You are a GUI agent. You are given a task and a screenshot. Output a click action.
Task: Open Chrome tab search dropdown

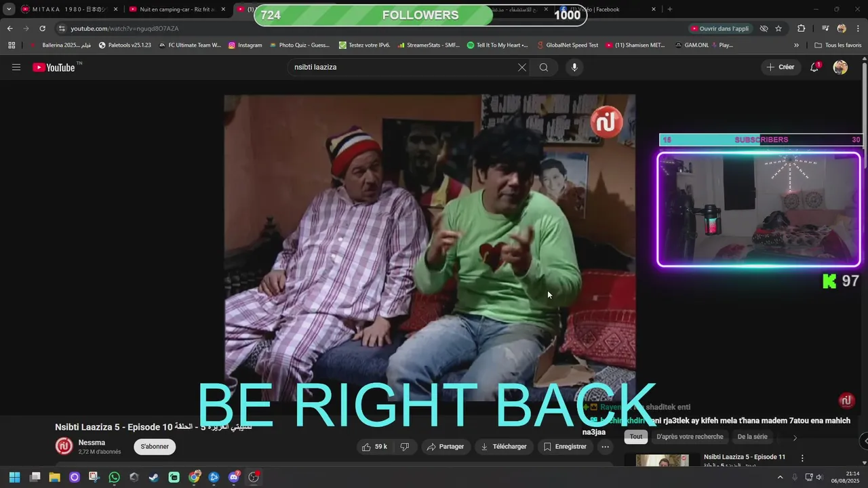tap(9, 9)
